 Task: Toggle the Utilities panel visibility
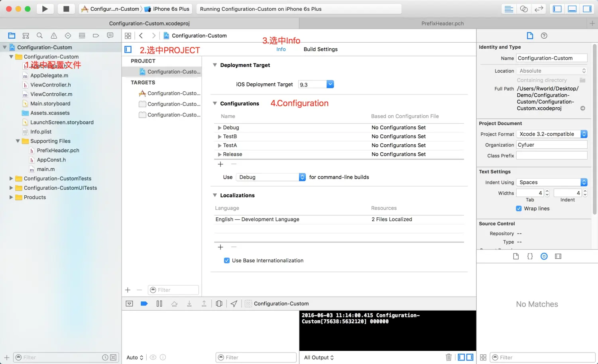pos(587,9)
